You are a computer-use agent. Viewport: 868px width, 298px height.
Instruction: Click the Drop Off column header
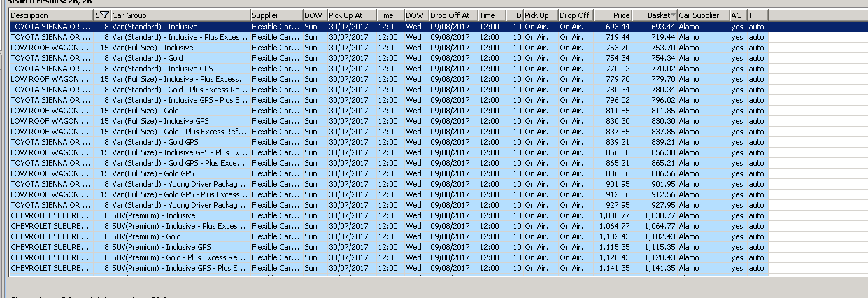pyautogui.click(x=575, y=15)
